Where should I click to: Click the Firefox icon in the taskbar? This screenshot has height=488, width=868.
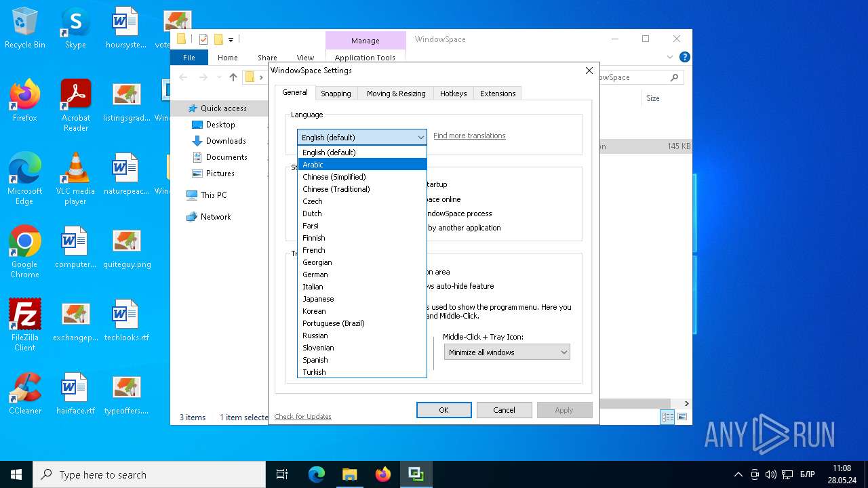point(383,474)
